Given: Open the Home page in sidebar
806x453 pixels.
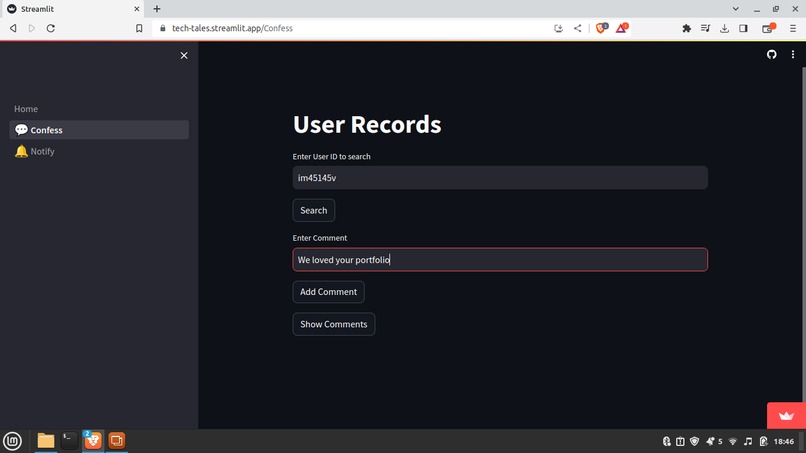Looking at the screenshot, I should (26, 109).
